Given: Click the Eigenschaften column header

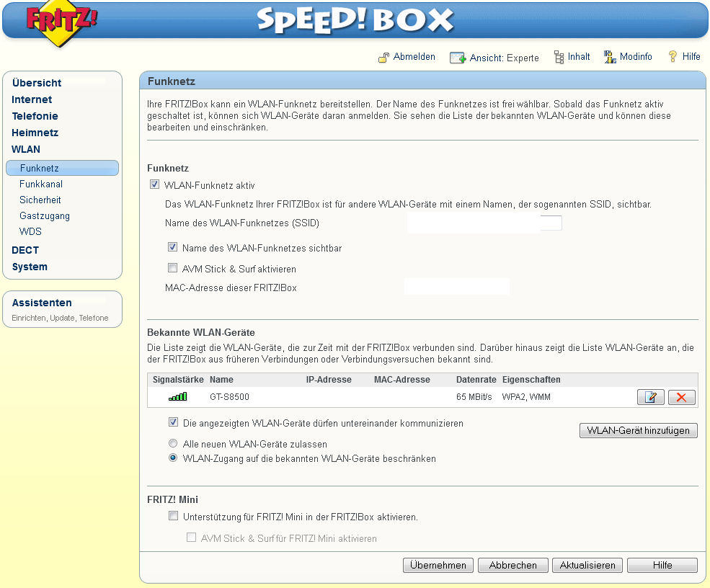Looking at the screenshot, I should 531,380.
